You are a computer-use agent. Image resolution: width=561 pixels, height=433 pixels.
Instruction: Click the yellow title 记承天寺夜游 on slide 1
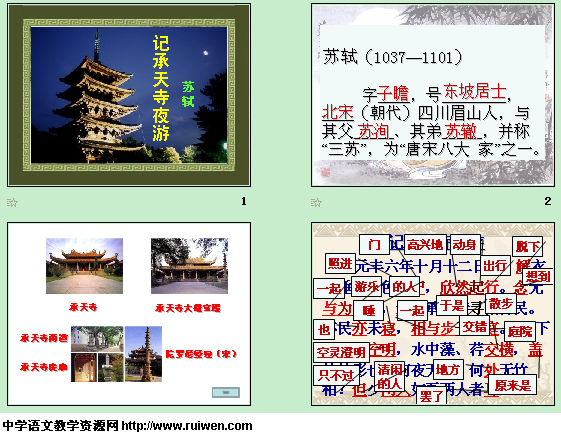(161, 88)
